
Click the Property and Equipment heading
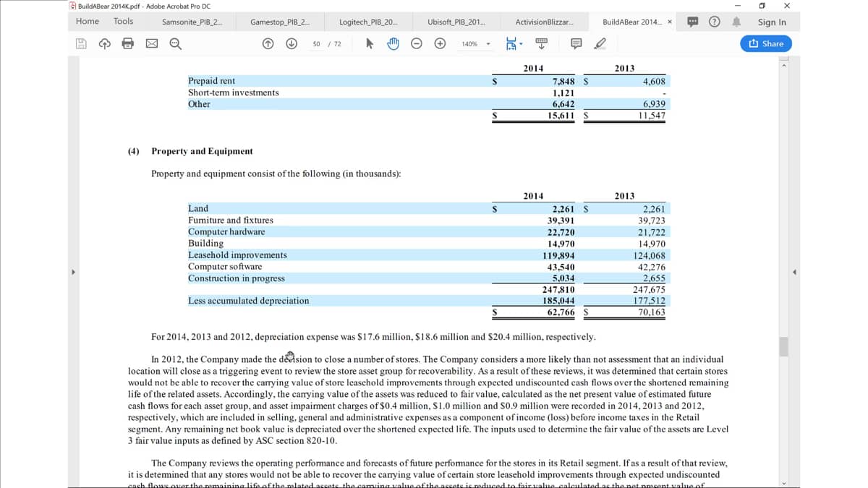(202, 151)
